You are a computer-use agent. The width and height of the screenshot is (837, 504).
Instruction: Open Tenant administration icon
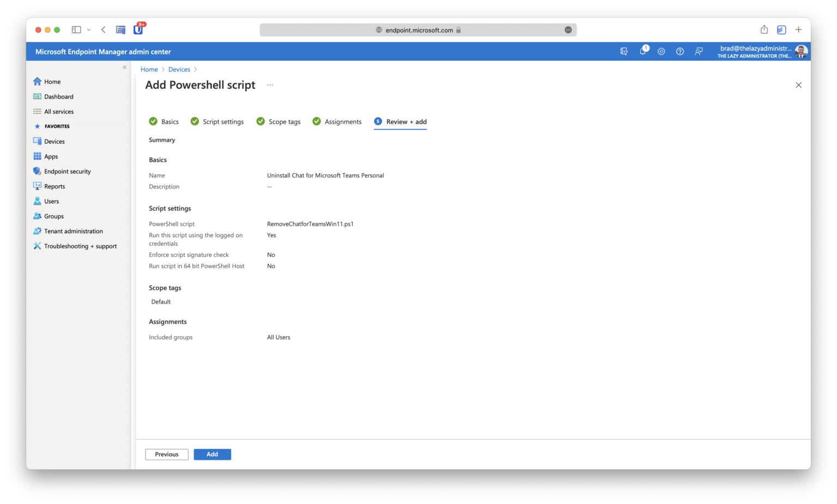point(37,231)
